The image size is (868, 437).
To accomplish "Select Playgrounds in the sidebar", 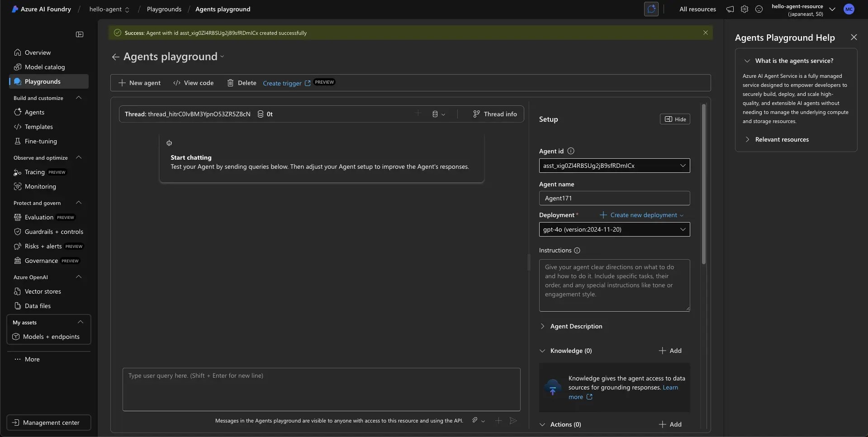I will 49,81.
